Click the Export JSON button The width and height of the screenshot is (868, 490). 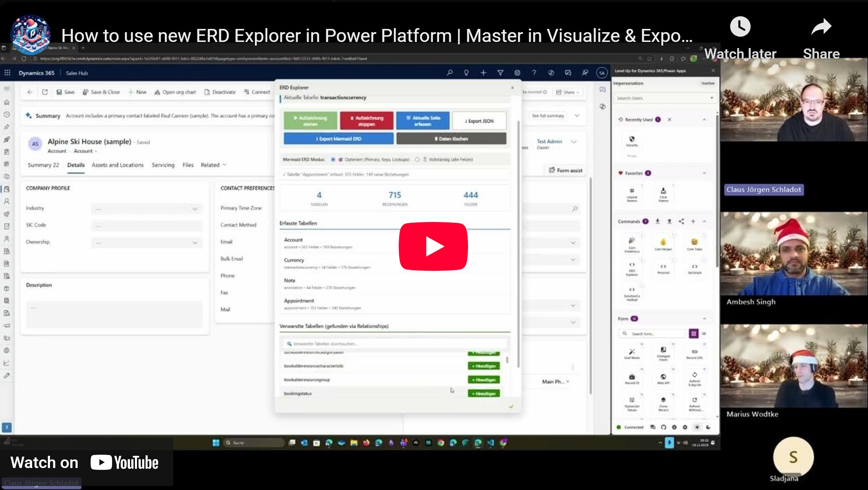click(479, 121)
